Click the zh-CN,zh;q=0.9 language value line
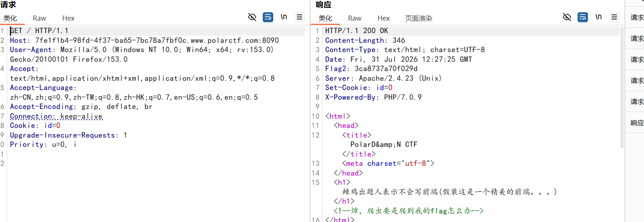 [x=134, y=97]
